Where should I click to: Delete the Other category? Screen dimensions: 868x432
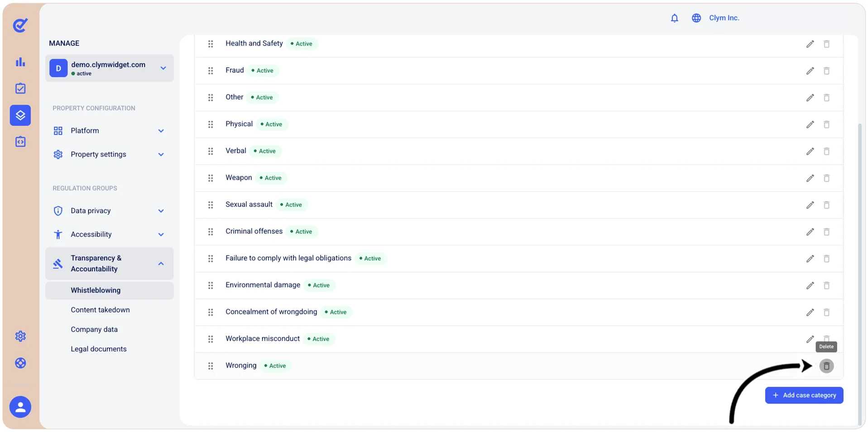[x=826, y=98]
